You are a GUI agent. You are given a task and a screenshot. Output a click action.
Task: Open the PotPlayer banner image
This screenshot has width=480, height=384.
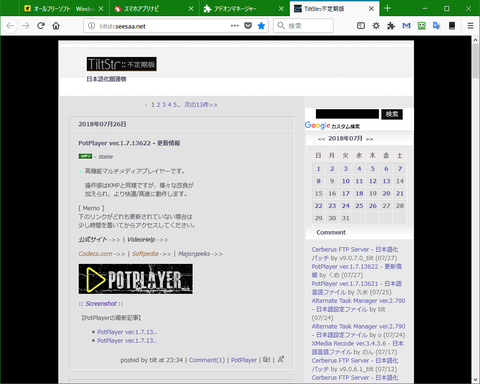pyautogui.click(x=136, y=279)
